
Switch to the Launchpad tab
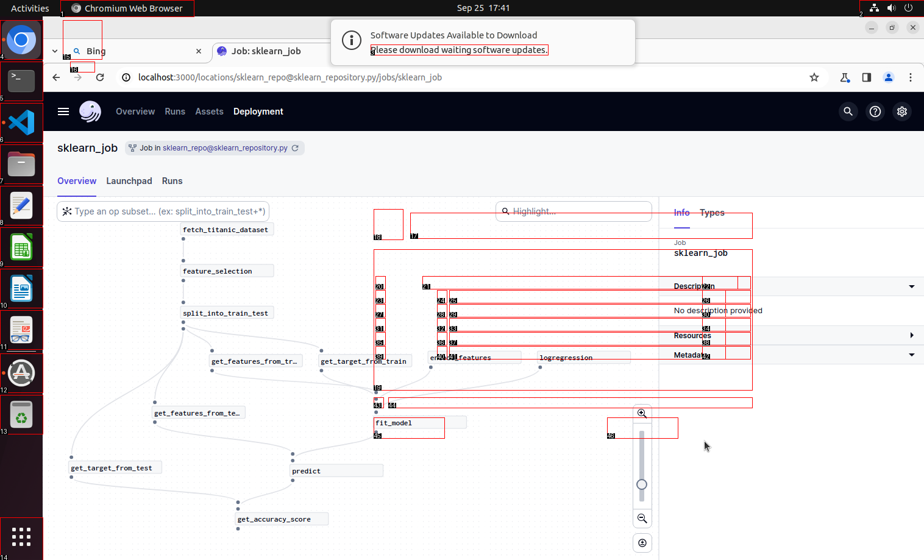pos(129,181)
